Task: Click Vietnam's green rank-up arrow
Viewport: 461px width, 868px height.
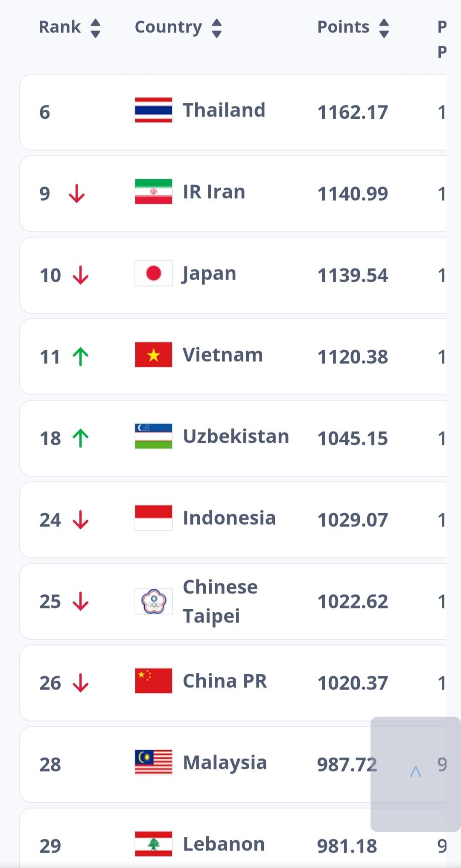Action: [x=80, y=357]
